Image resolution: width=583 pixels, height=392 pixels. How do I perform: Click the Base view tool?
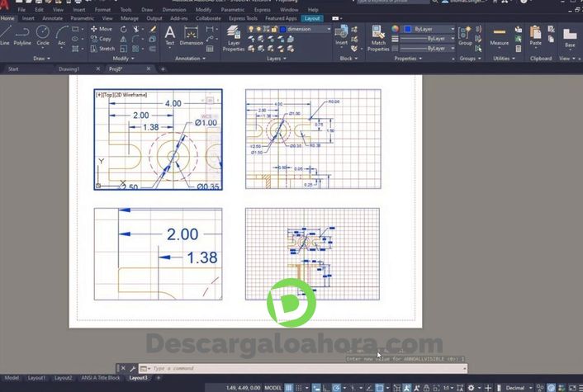(570, 38)
